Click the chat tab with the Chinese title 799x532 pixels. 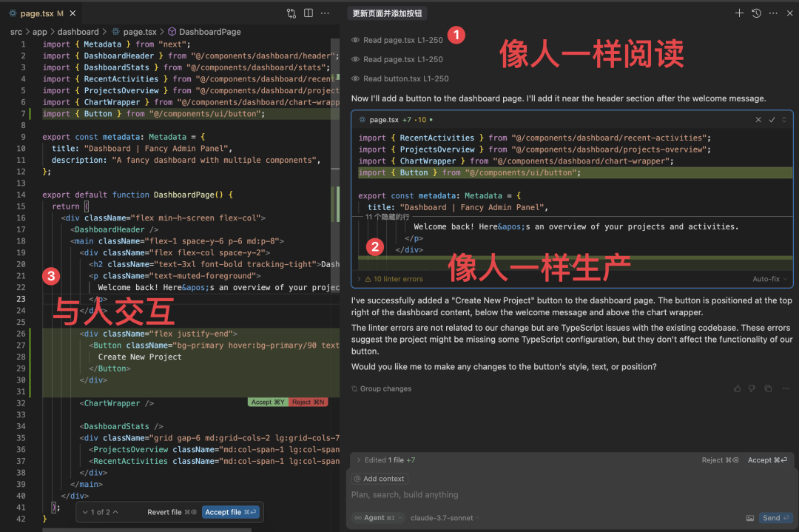(x=387, y=13)
